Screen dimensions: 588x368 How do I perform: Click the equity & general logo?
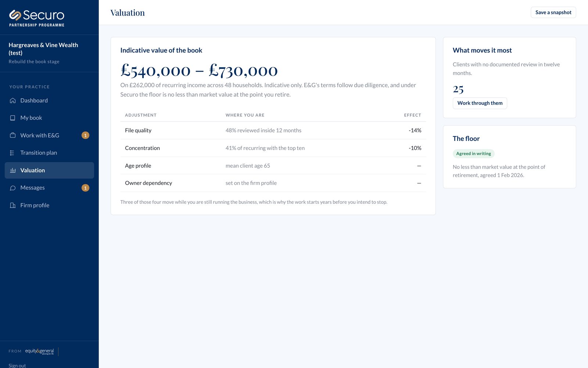[x=40, y=351]
